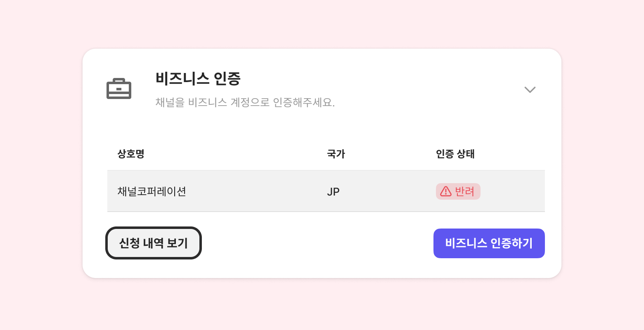Collapse the 비즈니스 인증 section with the chevron
Screen dimensions: 644x330
point(530,90)
